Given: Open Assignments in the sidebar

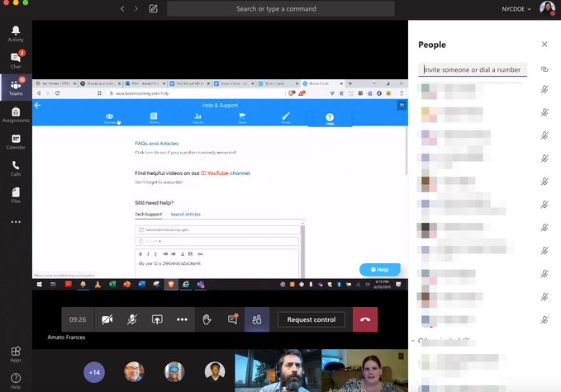Looking at the screenshot, I should [16, 115].
